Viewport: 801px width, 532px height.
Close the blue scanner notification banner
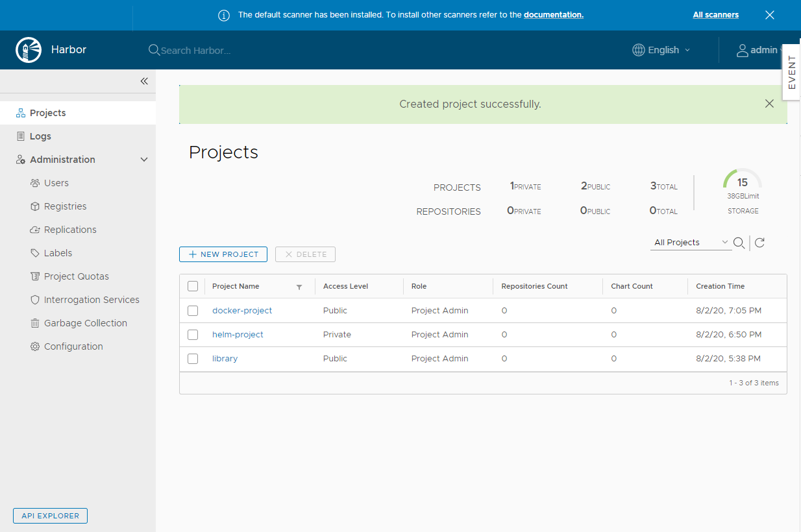point(770,15)
